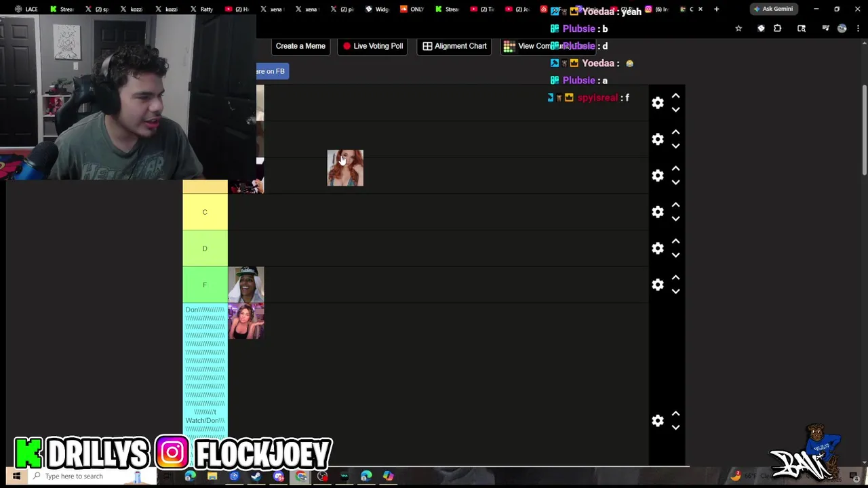The image size is (868, 488).
Task: Click the yellow C tier label
Action: pyautogui.click(x=205, y=212)
